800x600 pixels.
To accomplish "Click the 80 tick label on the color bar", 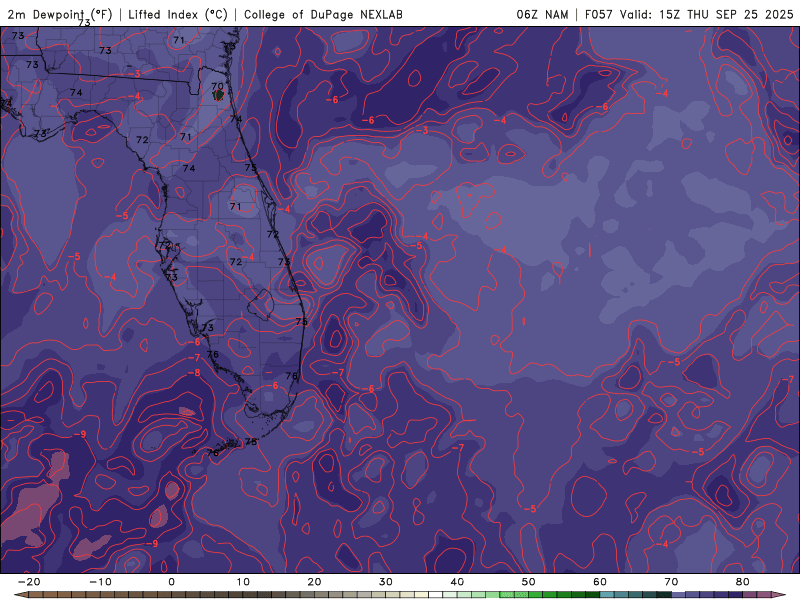I will pyautogui.click(x=743, y=582).
